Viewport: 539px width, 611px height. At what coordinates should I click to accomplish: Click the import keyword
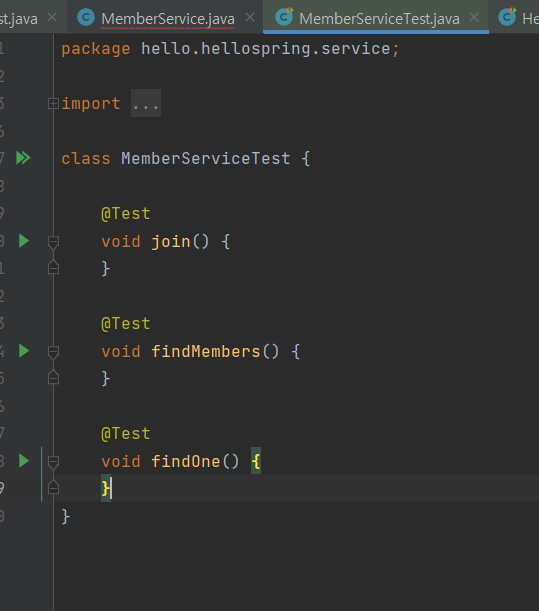tap(91, 104)
